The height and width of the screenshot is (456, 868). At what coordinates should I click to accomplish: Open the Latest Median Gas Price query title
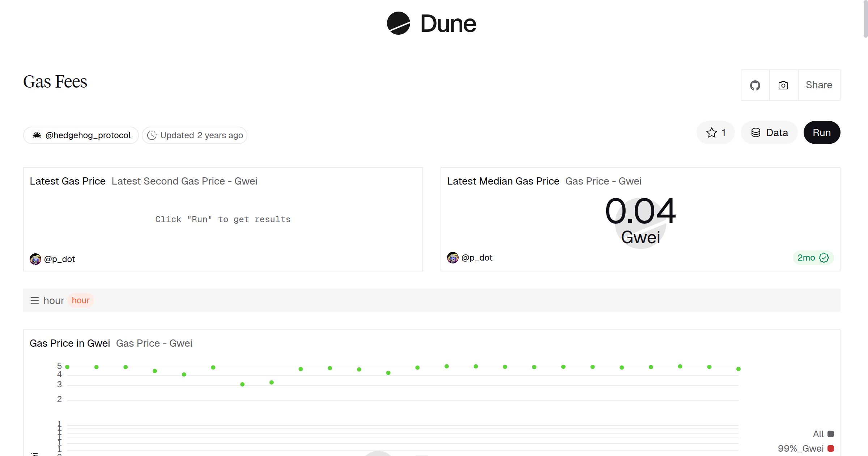click(503, 181)
